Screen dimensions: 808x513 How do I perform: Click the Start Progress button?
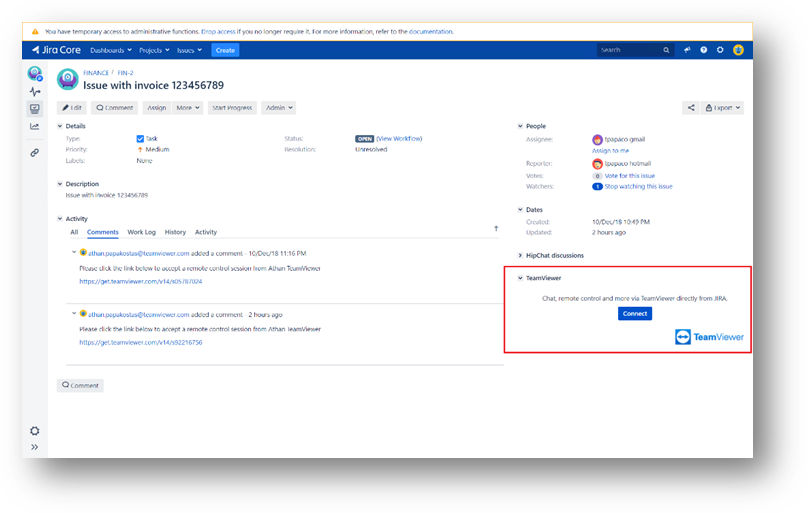pyautogui.click(x=232, y=108)
